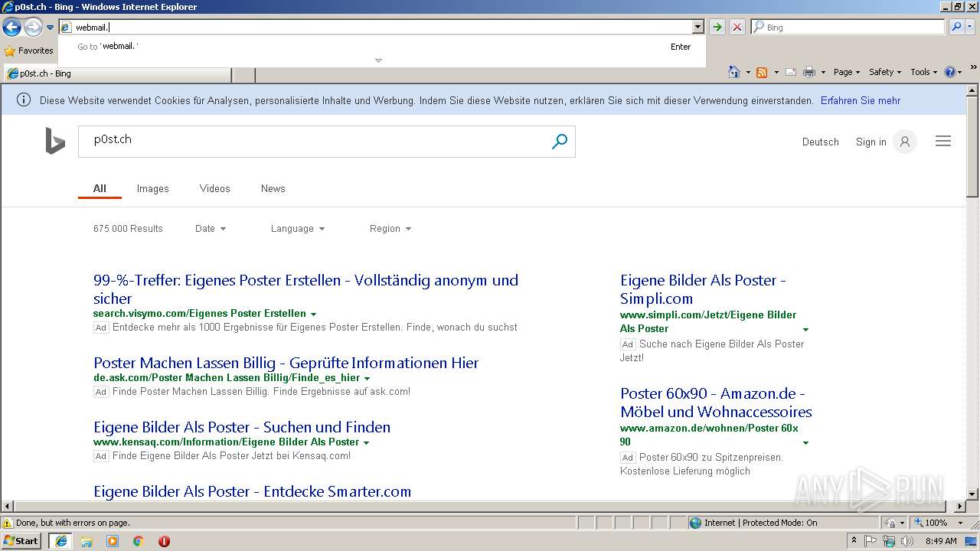The image size is (980, 551).
Task: Click the red Stop loading button
Action: pos(737,27)
